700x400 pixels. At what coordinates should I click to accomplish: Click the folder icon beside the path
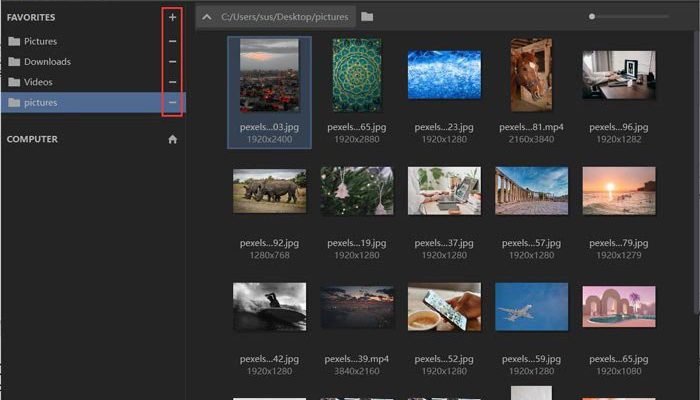[x=367, y=17]
